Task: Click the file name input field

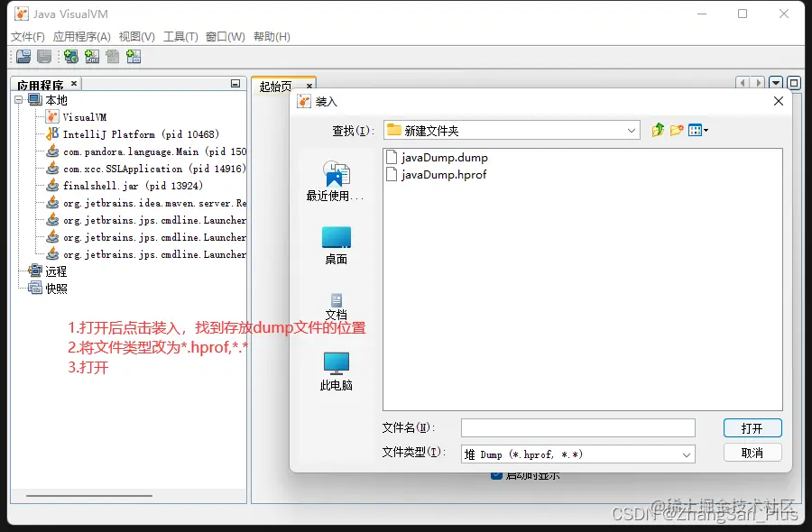Action: (x=578, y=428)
